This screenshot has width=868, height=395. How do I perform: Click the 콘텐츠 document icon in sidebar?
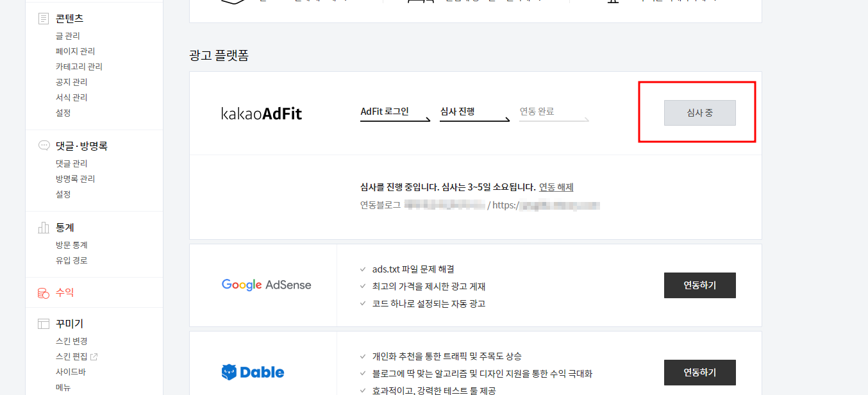44,19
